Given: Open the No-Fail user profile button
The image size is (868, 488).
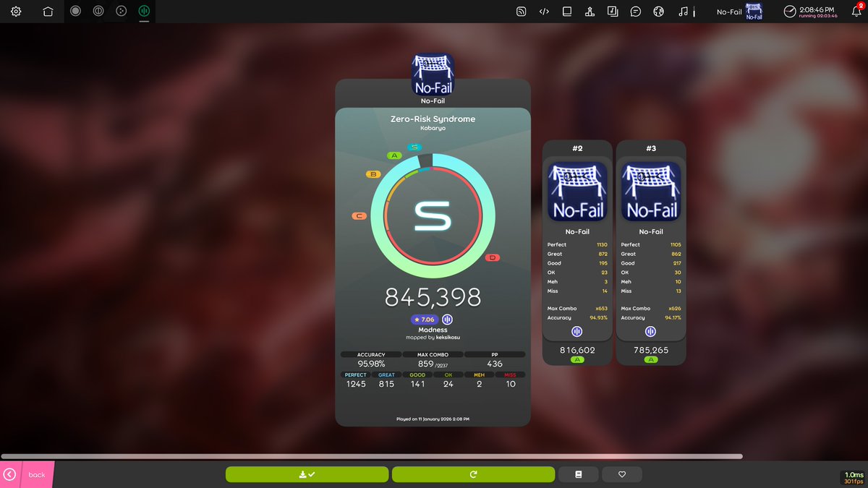Looking at the screenshot, I should tap(741, 12).
